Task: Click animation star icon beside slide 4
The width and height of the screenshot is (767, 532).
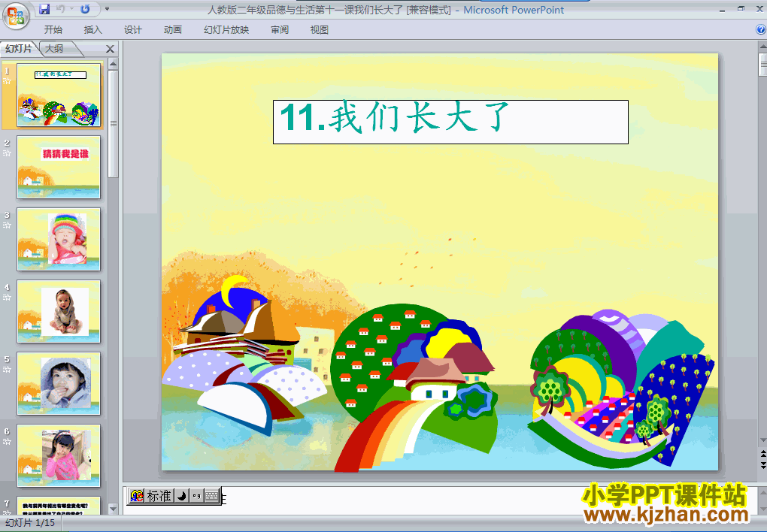Action: pos(7,298)
